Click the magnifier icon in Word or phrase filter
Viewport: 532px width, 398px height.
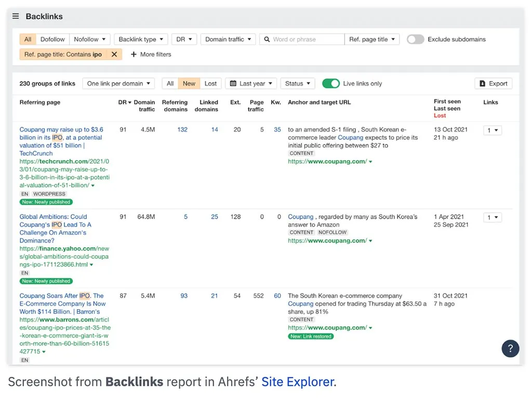266,39
